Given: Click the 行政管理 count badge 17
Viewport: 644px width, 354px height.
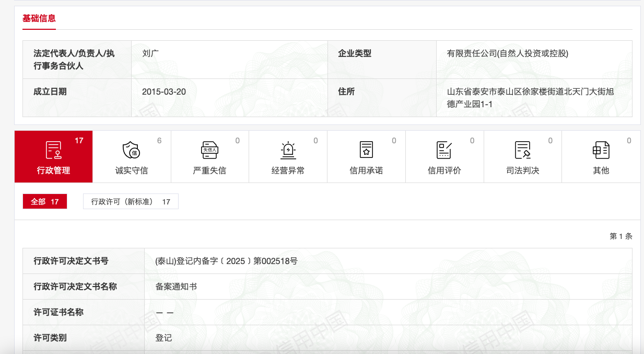Looking at the screenshot, I should pyautogui.click(x=79, y=141).
